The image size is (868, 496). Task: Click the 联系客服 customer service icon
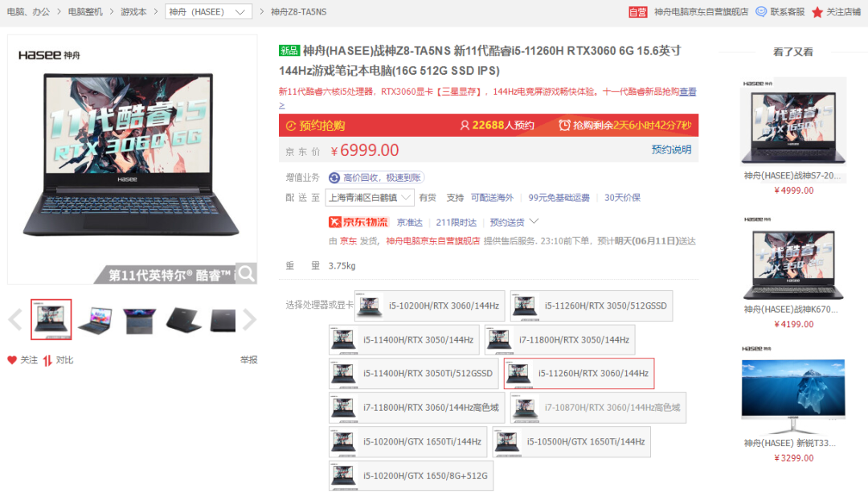761,12
